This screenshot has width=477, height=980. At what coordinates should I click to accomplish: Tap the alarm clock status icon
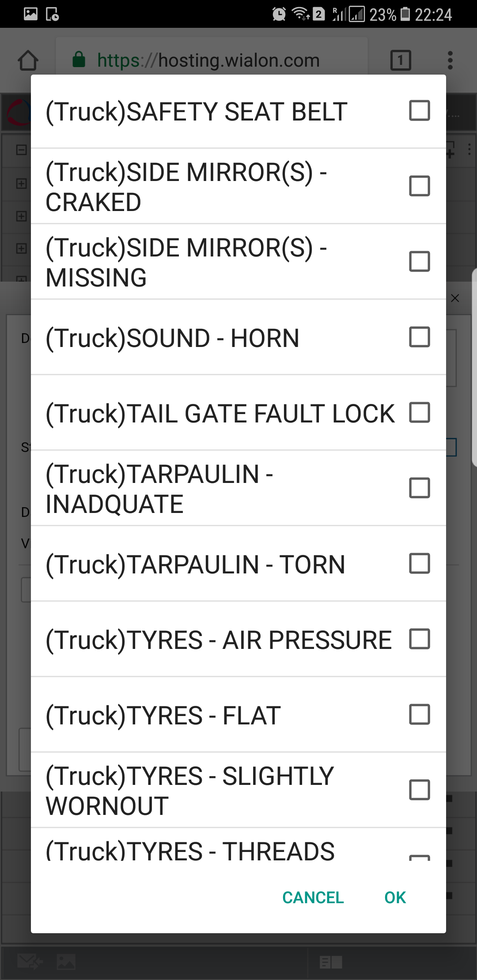point(279,15)
